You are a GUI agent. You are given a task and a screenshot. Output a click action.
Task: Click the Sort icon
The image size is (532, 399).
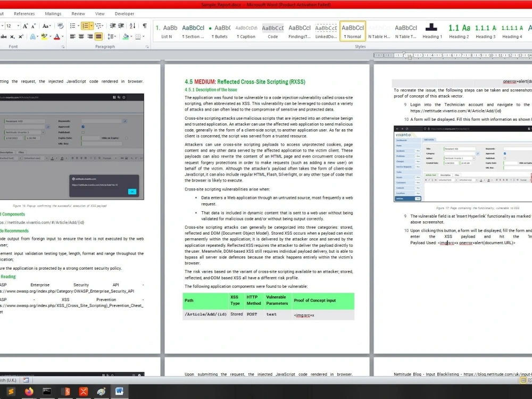(x=132, y=26)
